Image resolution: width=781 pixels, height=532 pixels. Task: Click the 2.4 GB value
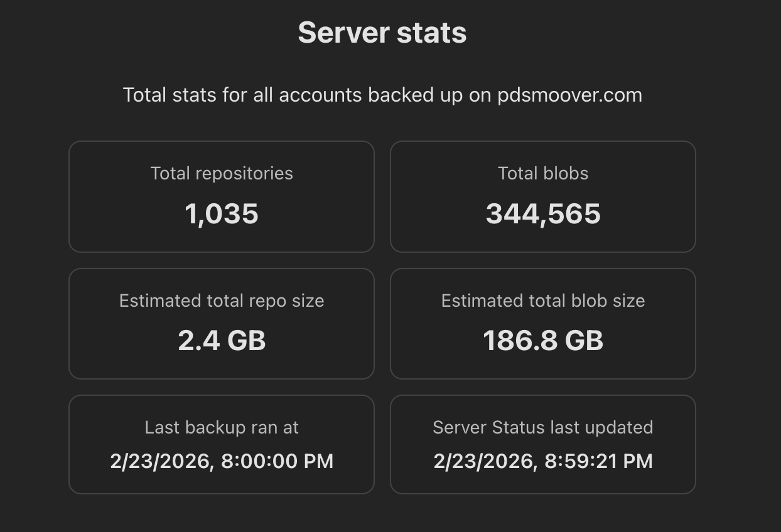(x=222, y=341)
